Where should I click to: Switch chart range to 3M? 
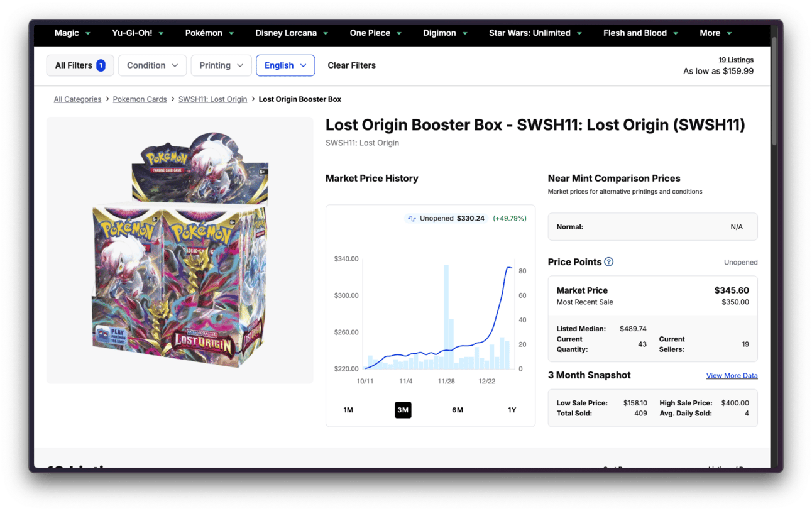tap(403, 410)
